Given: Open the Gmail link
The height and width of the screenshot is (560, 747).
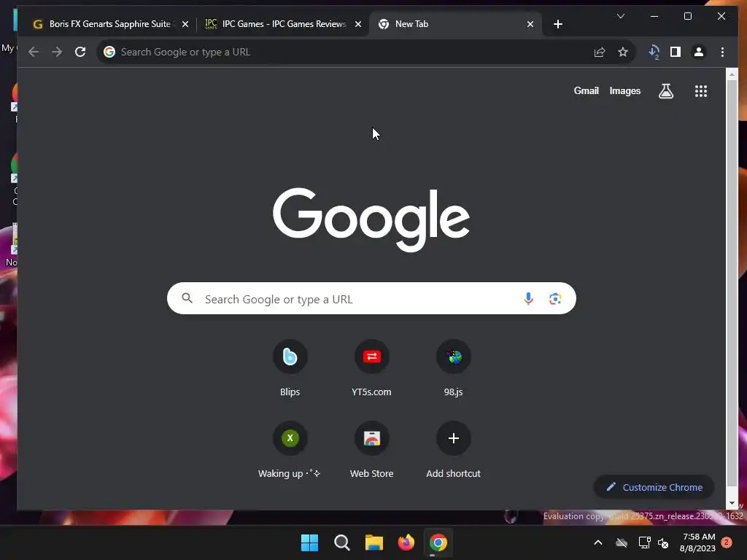Looking at the screenshot, I should [586, 91].
